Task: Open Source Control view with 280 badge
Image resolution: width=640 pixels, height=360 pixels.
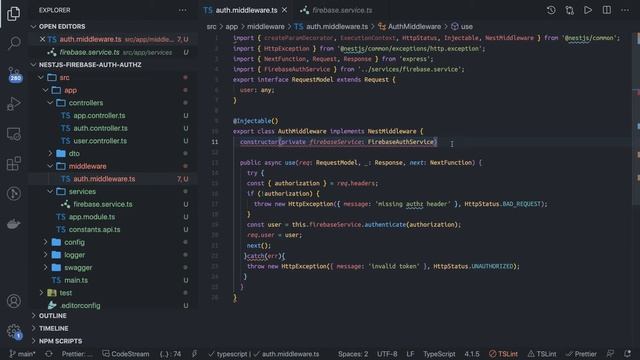Action: pyautogui.click(x=14, y=74)
